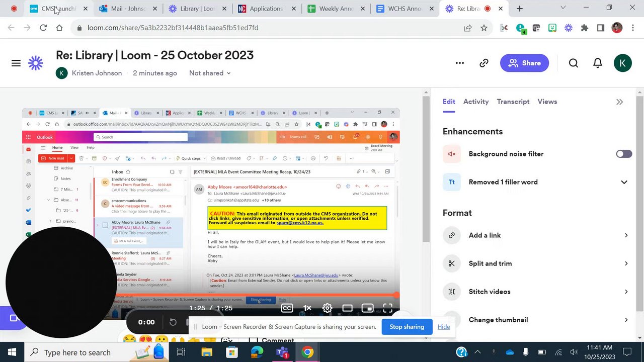644x362 pixels.
Task: Collapse the side panel with the double chevron
Action: click(x=619, y=102)
